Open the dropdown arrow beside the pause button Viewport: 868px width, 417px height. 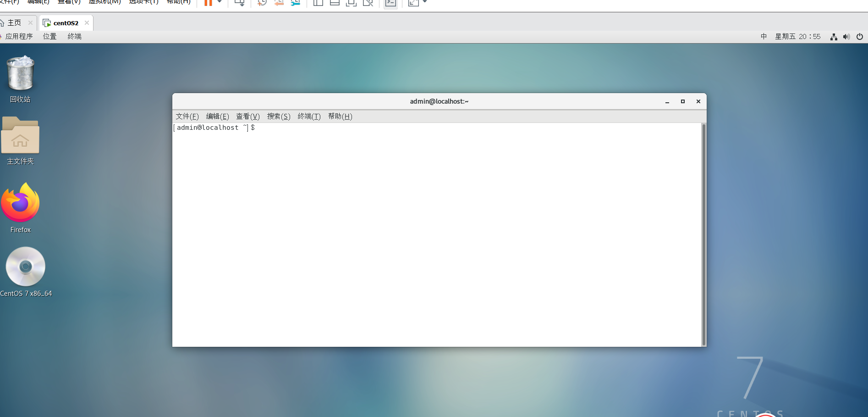(220, 2)
